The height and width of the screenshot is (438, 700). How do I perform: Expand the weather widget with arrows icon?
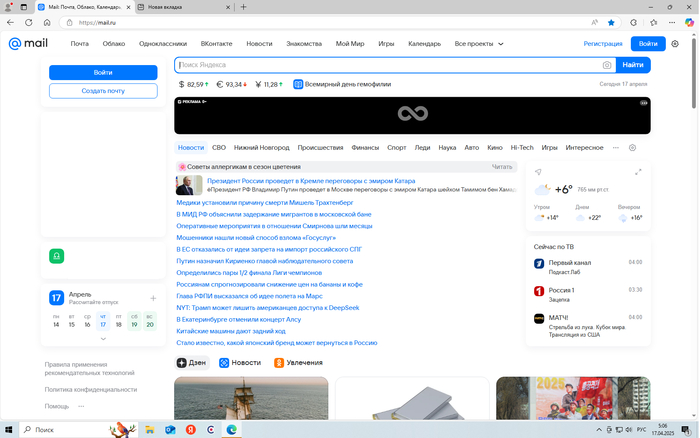pos(638,172)
